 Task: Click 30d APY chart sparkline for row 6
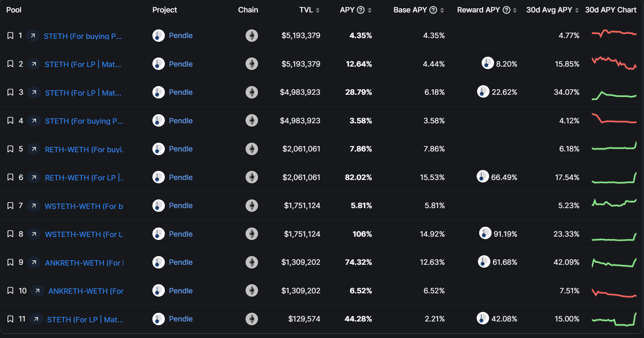(614, 177)
